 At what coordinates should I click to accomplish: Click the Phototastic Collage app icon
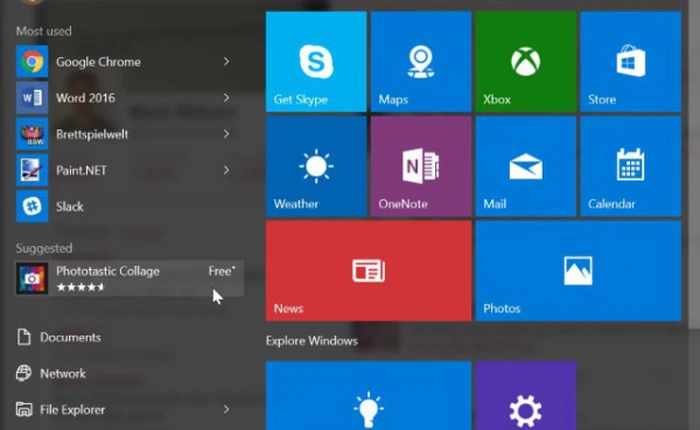(32, 278)
